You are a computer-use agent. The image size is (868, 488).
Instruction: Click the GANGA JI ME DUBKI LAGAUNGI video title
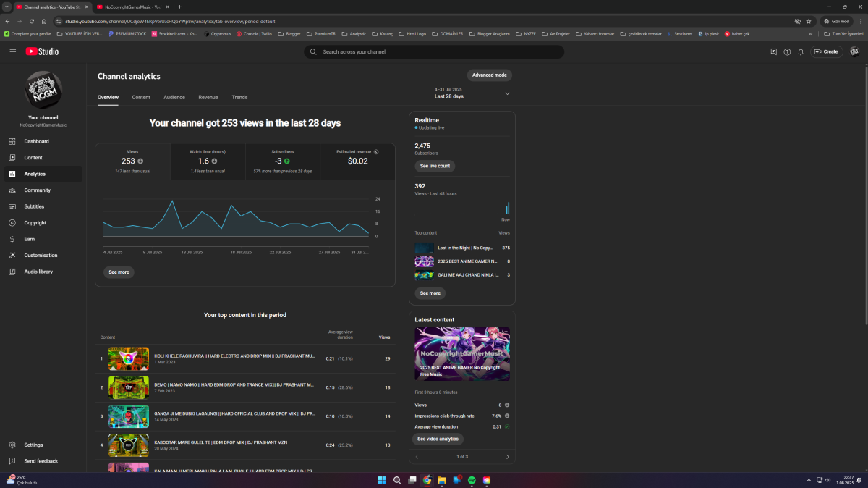(234, 413)
